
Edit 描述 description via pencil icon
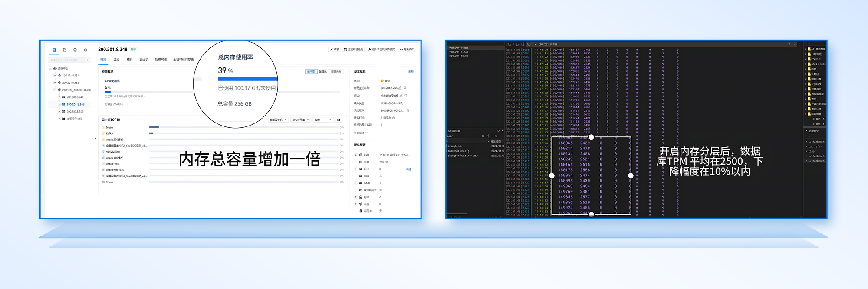(x=401, y=96)
